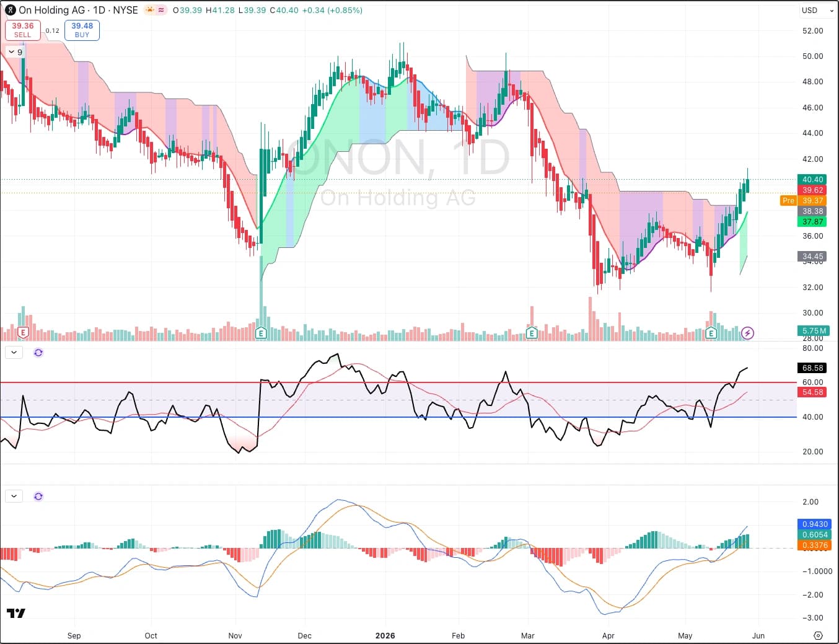
Task: Click the red 39.62 price label
Action: [812, 190]
